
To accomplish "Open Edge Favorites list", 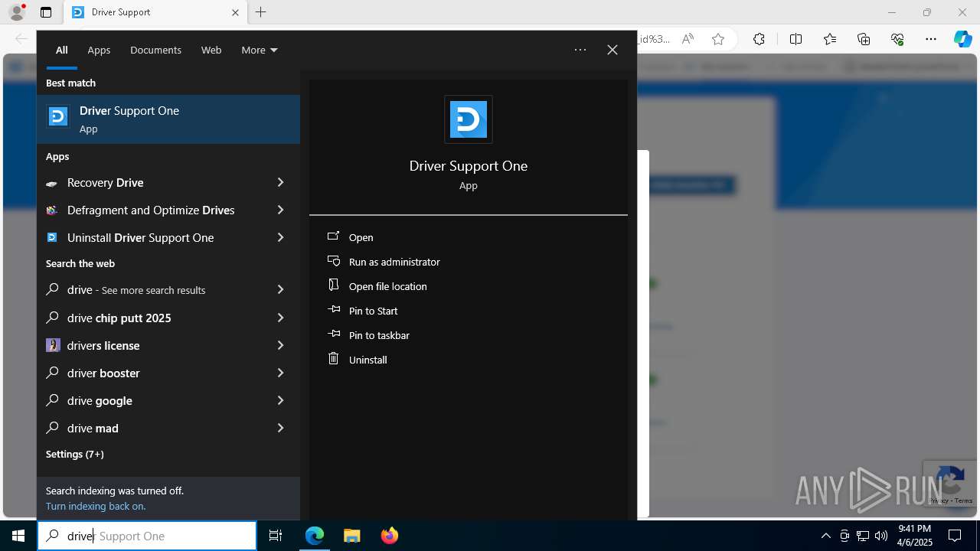I will [x=830, y=39].
